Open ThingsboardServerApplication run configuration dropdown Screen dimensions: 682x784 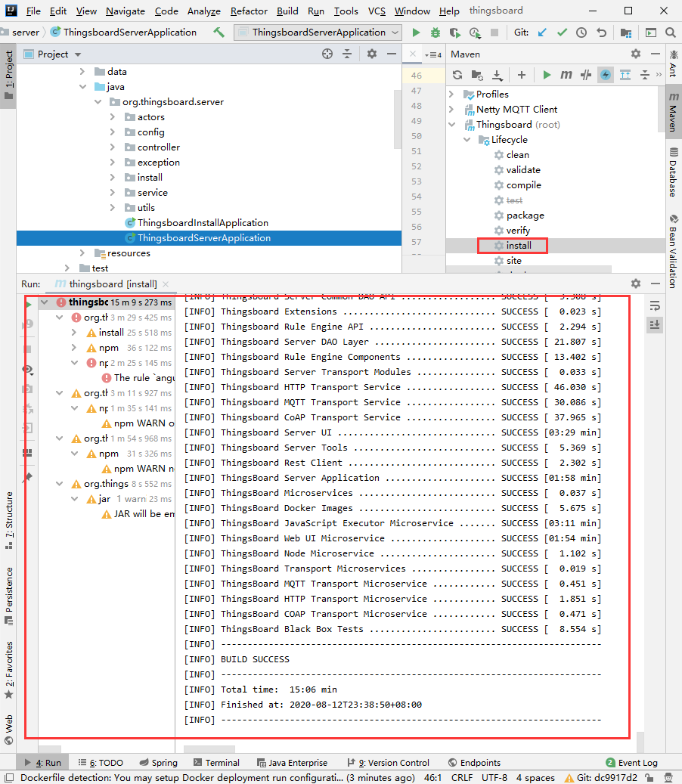[318, 33]
